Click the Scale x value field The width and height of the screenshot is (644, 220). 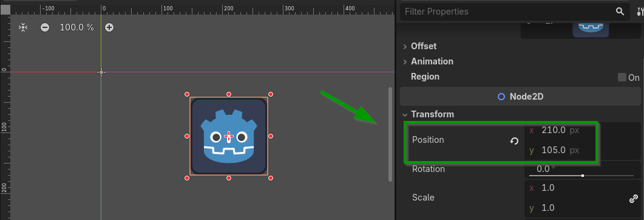[x=575, y=188]
